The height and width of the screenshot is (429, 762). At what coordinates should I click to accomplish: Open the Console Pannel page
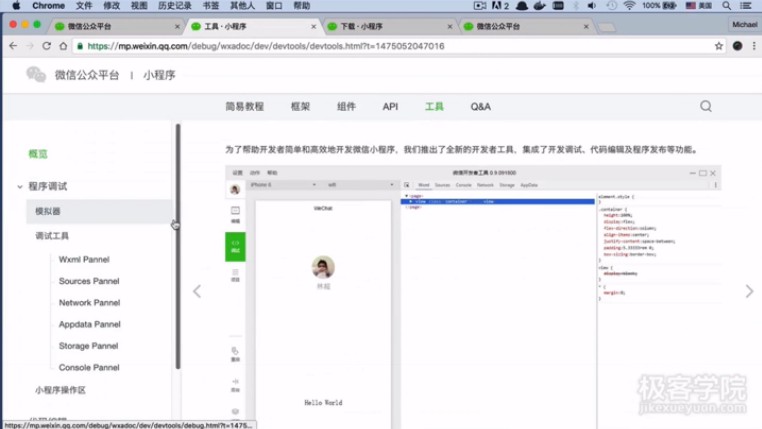[89, 367]
